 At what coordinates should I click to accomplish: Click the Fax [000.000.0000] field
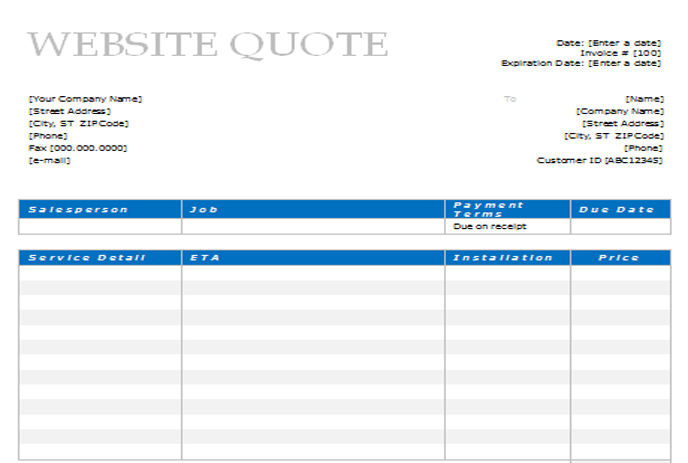tap(78, 148)
